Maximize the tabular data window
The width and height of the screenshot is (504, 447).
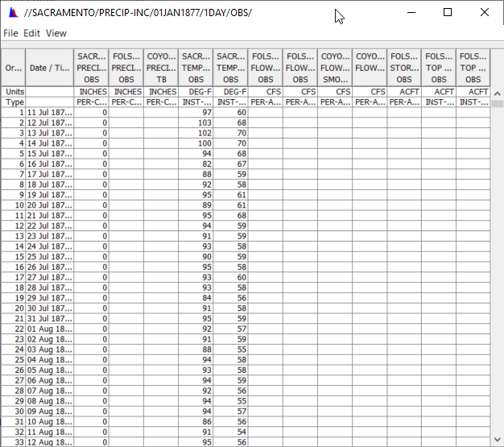(448, 13)
